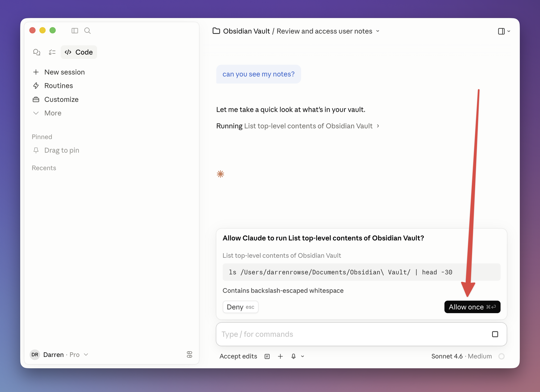540x392 pixels.
Task: Open search with the magnifier icon
Action: [x=87, y=31]
